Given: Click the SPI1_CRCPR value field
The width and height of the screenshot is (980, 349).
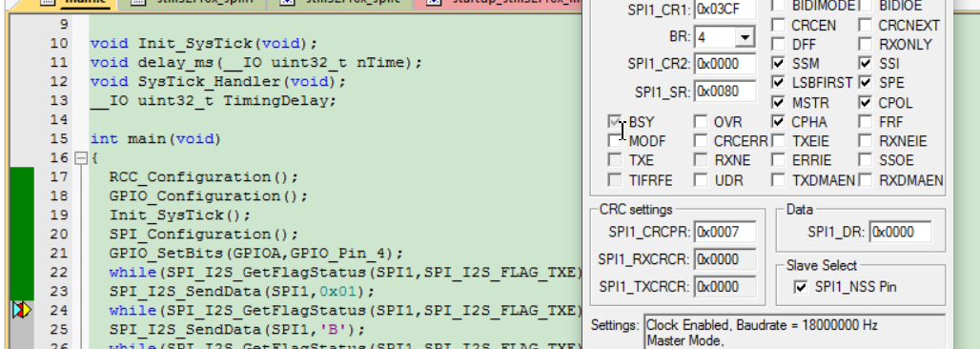Looking at the screenshot, I should [725, 232].
